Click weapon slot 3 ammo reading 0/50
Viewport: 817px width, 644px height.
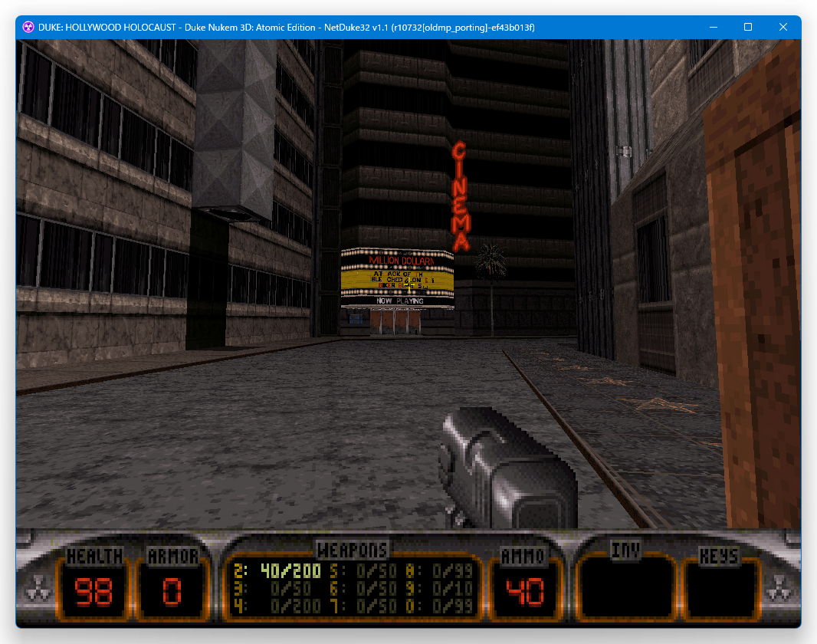290,589
